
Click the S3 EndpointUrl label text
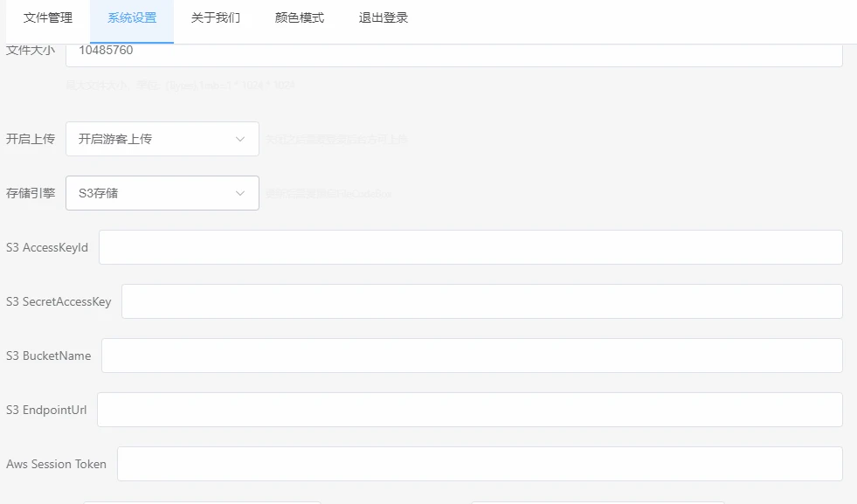(46, 410)
